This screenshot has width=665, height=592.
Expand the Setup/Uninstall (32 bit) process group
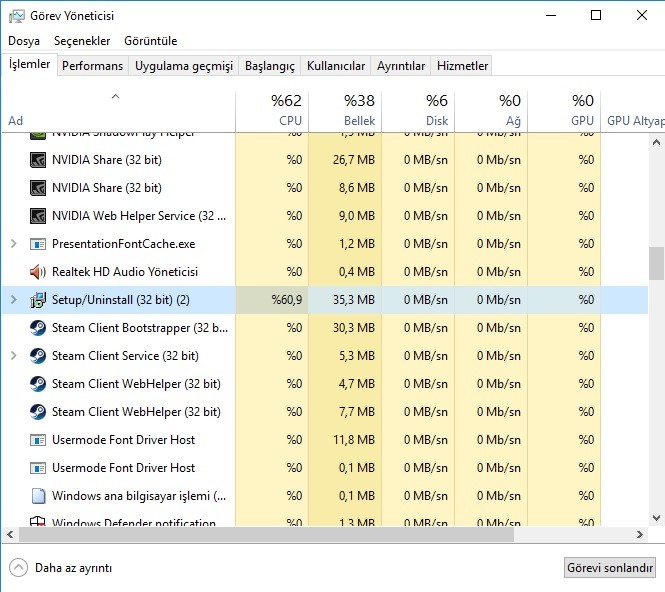[14, 300]
